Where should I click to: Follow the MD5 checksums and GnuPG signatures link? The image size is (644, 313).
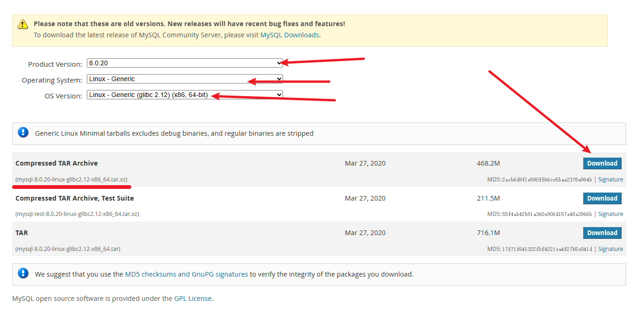186,274
